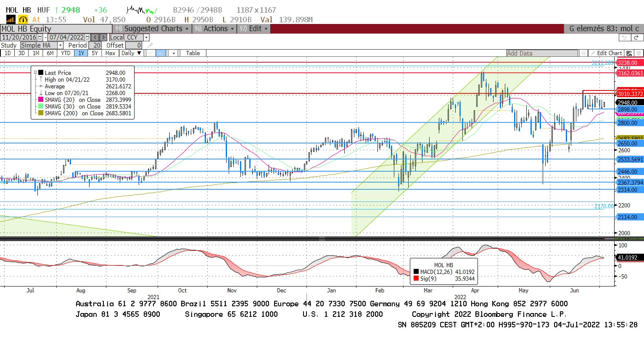Screen dimensions: 644x337
Task: Click Last Price black color swatch
Action: point(41,73)
